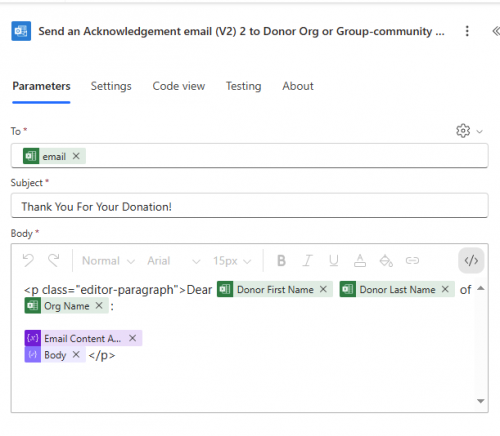Image resolution: width=500 pixels, height=436 pixels.
Task: Click the Underline formatting icon
Action: click(x=334, y=261)
